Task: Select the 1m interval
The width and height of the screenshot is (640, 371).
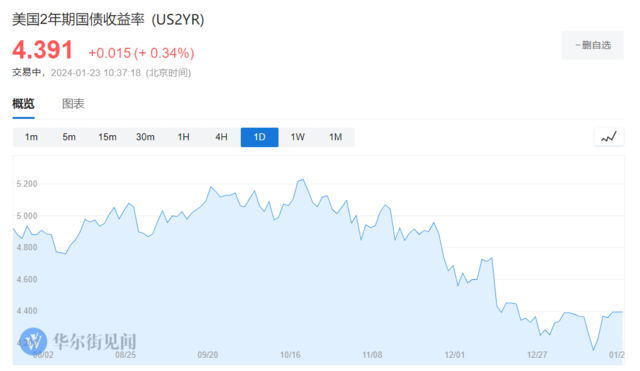Action: point(31,137)
